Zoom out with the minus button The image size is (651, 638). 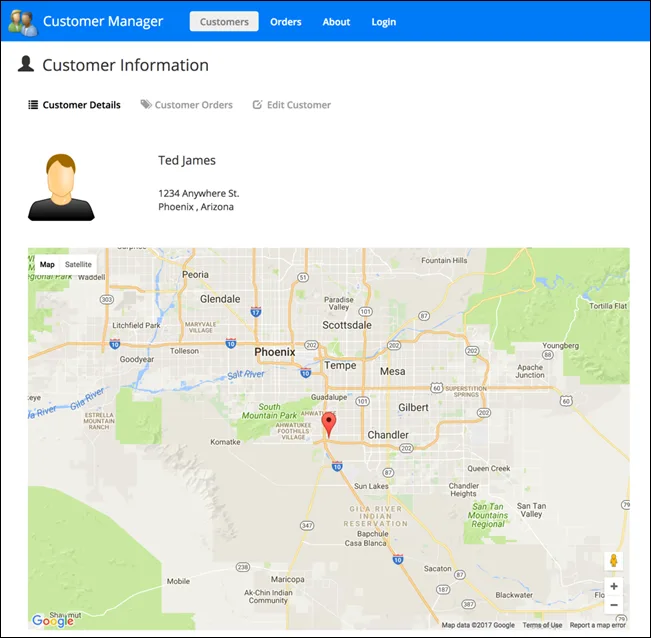[x=614, y=605]
